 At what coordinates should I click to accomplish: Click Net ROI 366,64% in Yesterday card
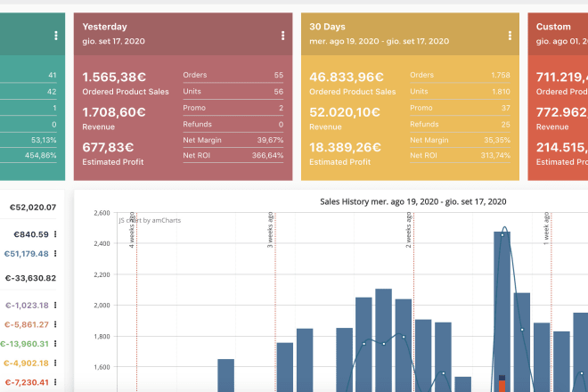267,155
